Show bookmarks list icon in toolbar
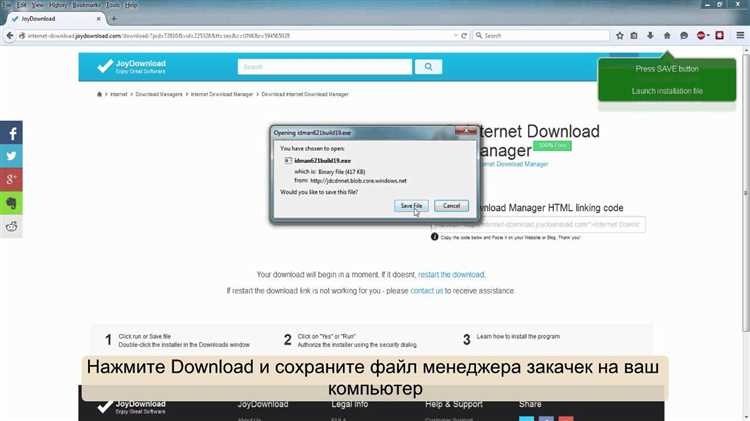Image resolution: width=750 pixels, height=421 pixels. (634, 36)
